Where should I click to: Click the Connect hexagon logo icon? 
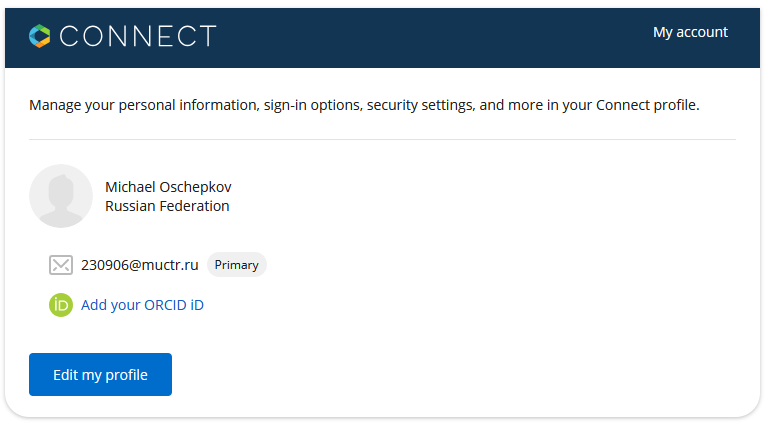[x=40, y=36]
